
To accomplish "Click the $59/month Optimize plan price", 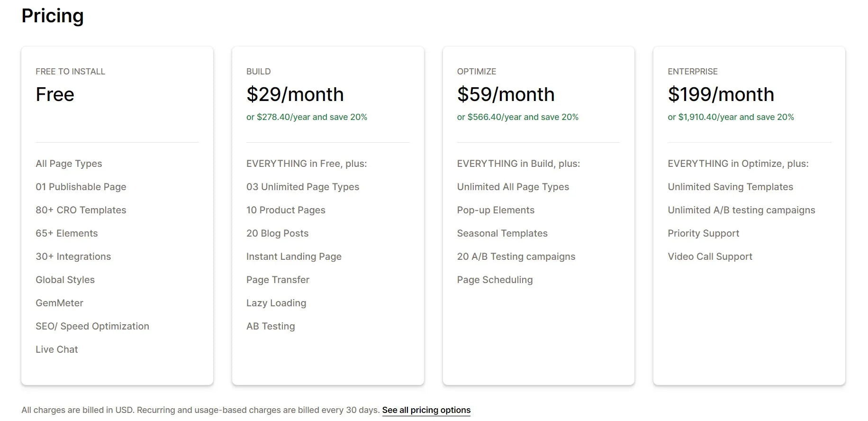I will tap(506, 94).
